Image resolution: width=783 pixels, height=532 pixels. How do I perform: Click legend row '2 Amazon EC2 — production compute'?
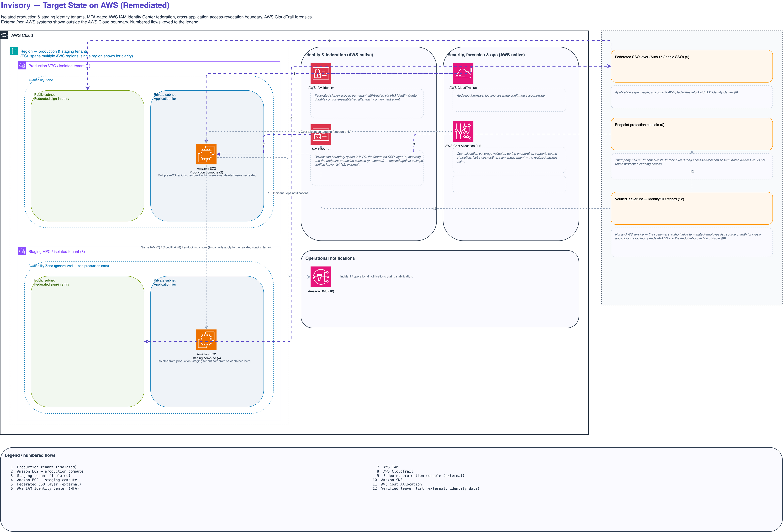(47, 471)
